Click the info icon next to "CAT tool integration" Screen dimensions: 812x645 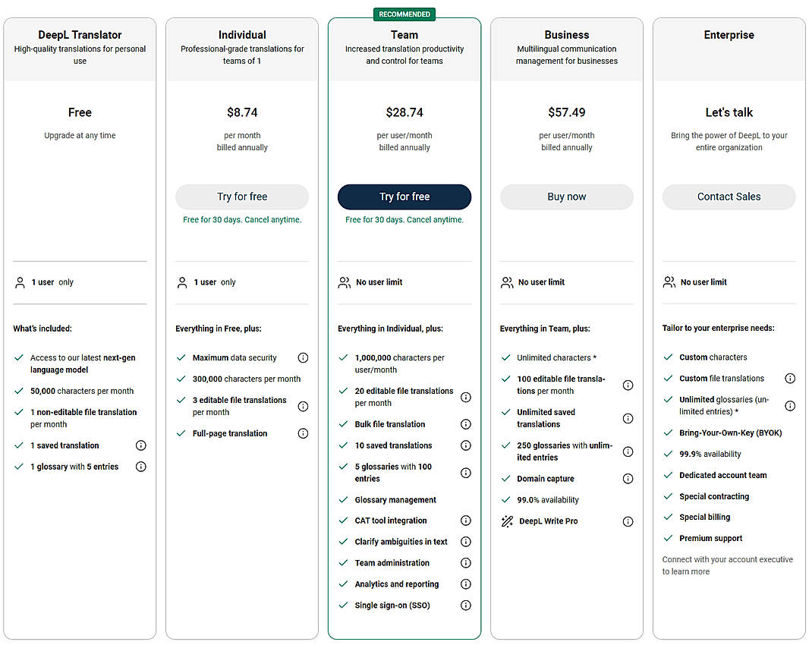click(466, 521)
